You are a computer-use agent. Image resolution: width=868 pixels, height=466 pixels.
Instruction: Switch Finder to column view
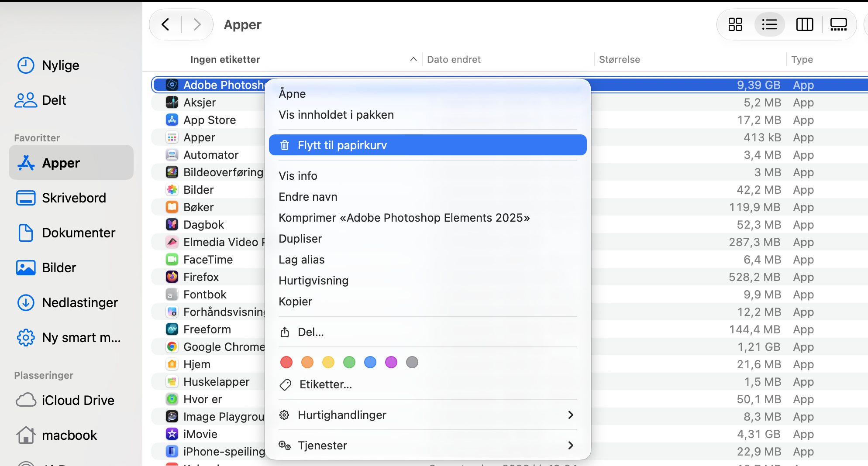click(804, 24)
